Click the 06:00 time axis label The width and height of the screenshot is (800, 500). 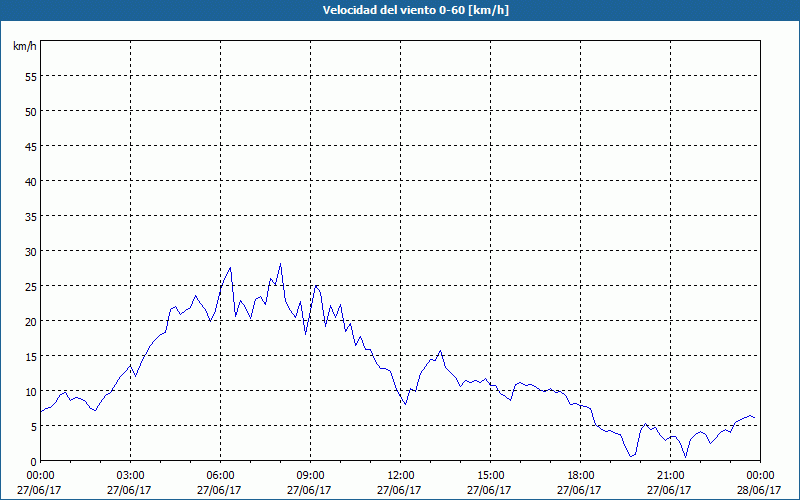pyautogui.click(x=220, y=476)
